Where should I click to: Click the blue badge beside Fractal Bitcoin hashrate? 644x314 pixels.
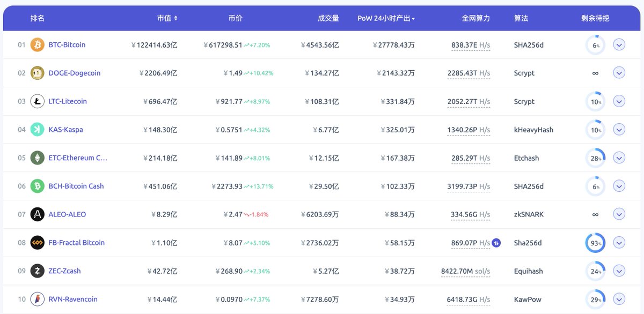coord(495,243)
